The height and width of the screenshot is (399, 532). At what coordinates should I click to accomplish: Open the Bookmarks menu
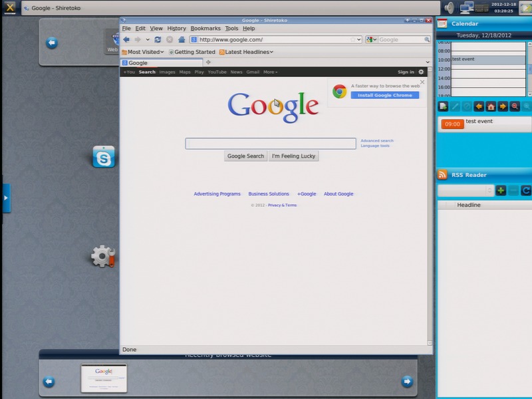205,29
